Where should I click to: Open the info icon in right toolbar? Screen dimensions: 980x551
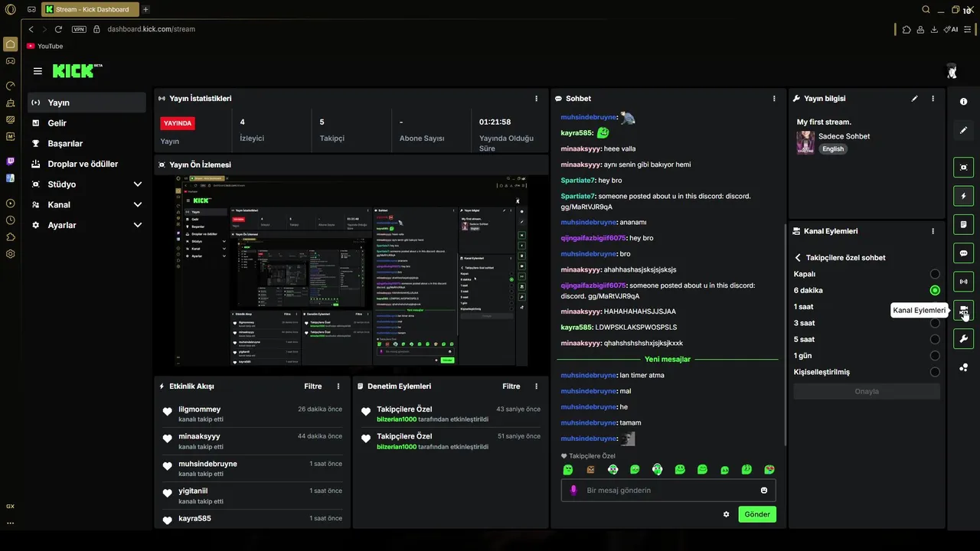963,102
